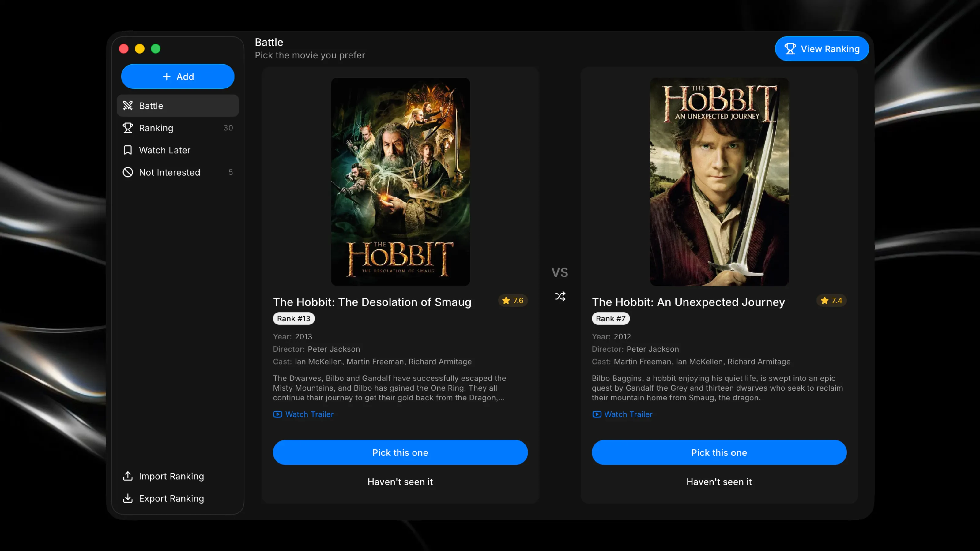This screenshot has height=551, width=980.
Task: Click the Export Ranking download icon
Action: [x=128, y=498]
